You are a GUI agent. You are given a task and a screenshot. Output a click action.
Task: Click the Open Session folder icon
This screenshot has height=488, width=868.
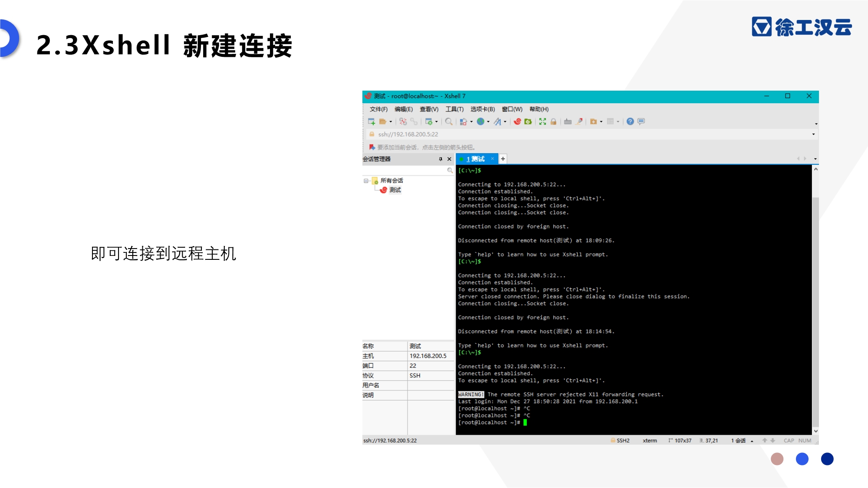point(382,121)
